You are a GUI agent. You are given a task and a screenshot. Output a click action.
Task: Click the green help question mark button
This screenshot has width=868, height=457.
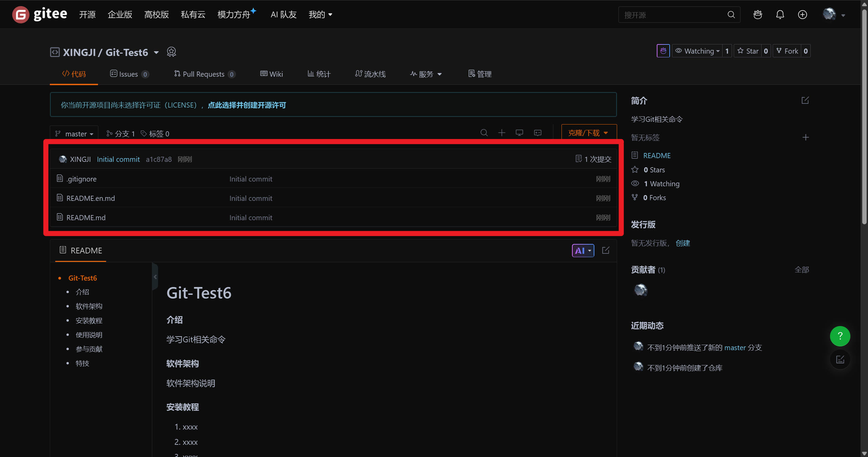pyautogui.click(x=840, y=336)
